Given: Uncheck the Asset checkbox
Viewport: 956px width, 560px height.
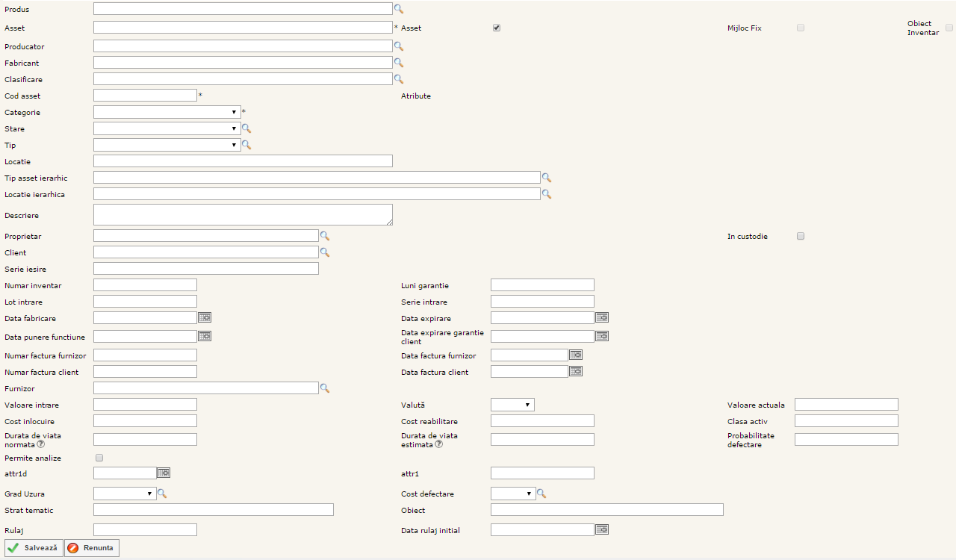Looking at the screenshot, I should pos(497,28).
